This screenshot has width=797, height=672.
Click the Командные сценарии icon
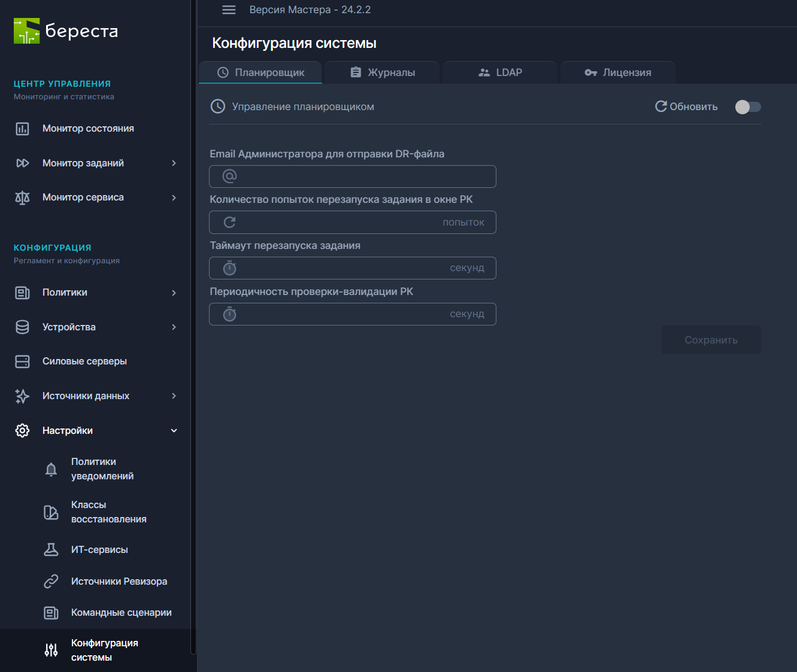click(51, 613)
